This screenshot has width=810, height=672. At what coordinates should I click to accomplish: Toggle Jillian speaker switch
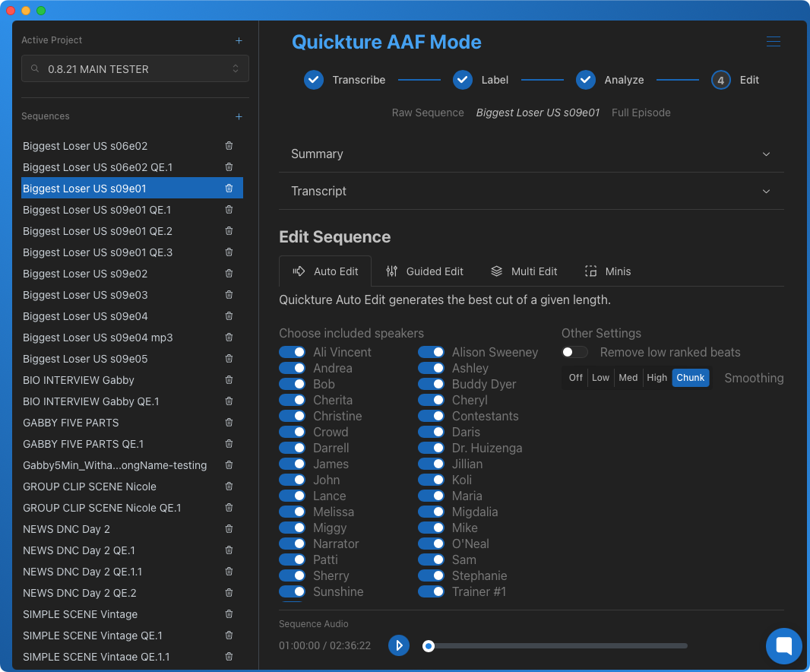[x=431, y=464]
